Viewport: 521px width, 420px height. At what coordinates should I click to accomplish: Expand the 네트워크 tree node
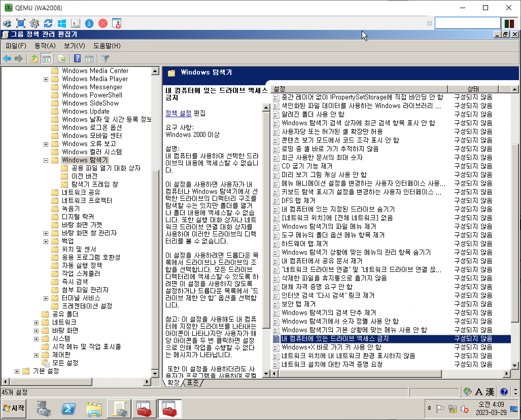tap(36, 322)
